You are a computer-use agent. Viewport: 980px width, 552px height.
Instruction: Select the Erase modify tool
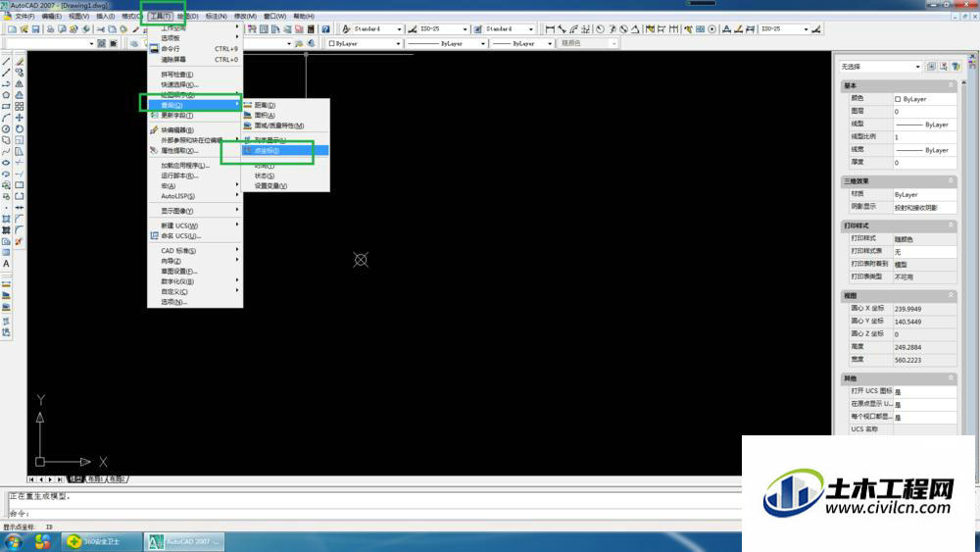click(x=20, y=61)
